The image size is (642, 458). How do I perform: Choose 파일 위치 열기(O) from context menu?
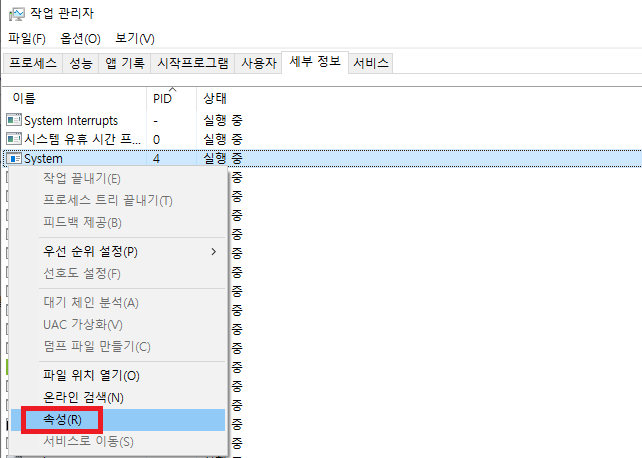(91, 376)
